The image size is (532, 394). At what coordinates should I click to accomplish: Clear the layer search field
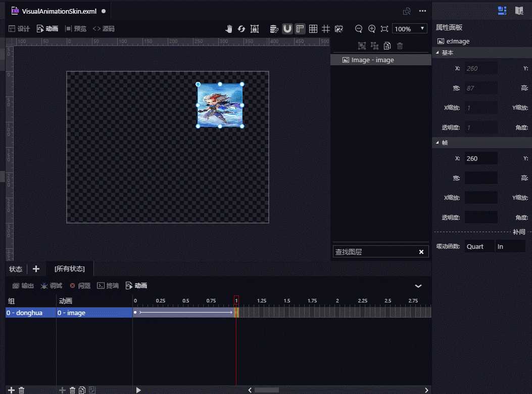tap(421, 252)
